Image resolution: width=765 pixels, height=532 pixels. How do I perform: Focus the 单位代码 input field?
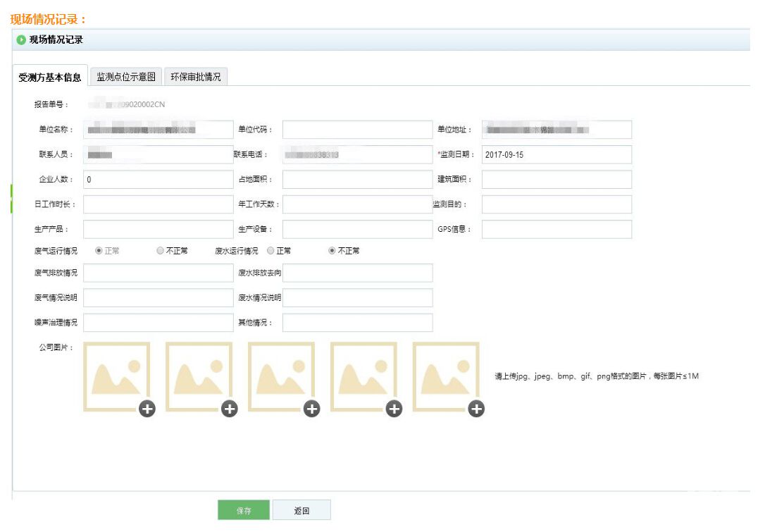(x=357, y=130)
